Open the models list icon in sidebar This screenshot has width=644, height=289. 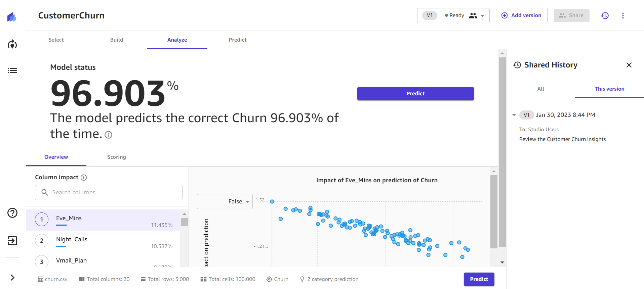[12, 70]
